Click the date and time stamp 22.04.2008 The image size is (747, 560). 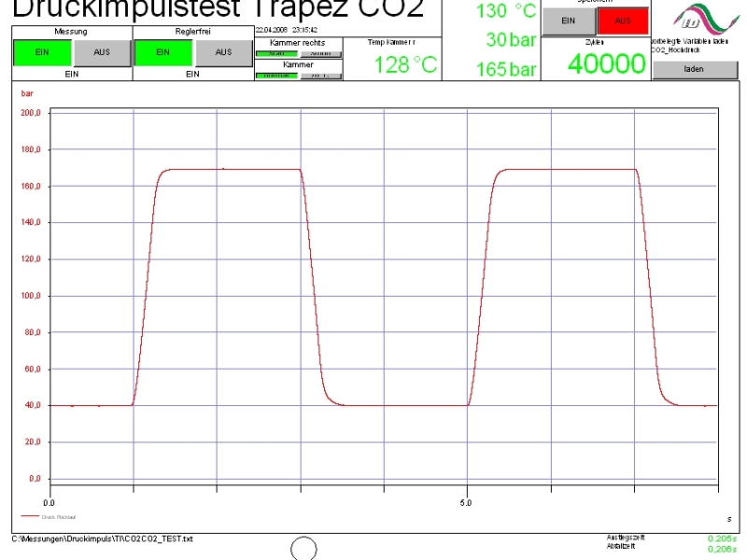coord(287,30)
